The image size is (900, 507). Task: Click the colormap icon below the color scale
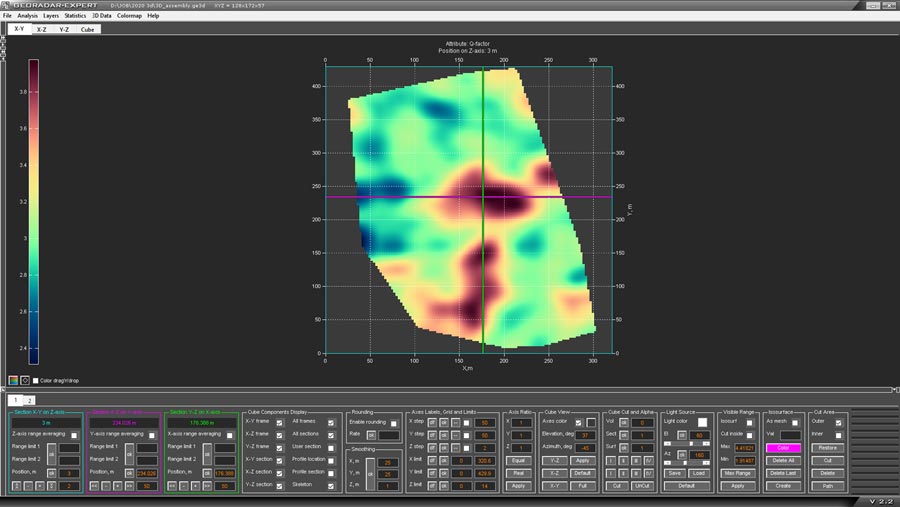tap(13, 380)
